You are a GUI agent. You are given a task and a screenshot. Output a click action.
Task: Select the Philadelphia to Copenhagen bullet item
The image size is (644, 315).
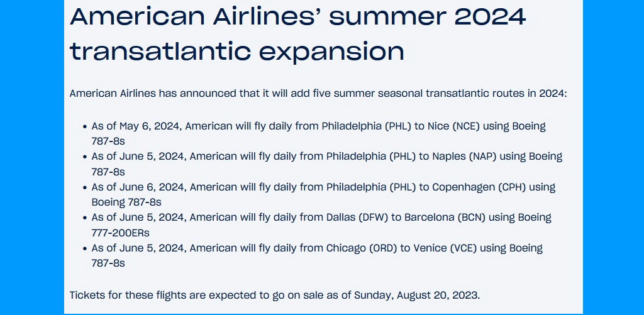click(x=323, y=194)
